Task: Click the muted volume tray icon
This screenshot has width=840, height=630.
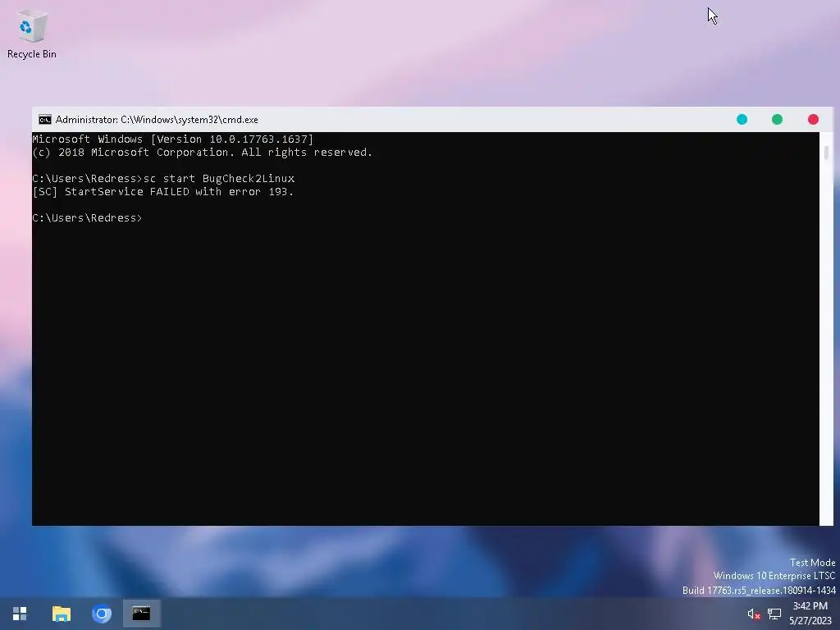Action: [x=754, y=614]
